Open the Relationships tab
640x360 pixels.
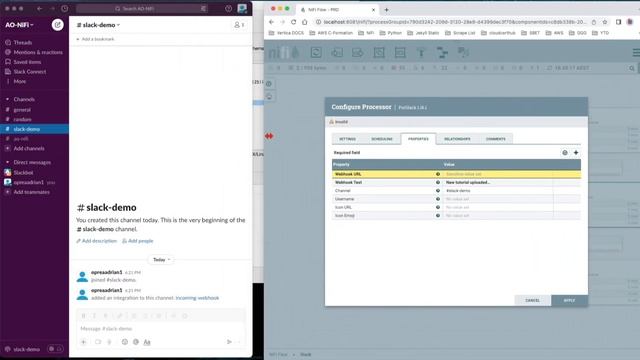point(457,139)
